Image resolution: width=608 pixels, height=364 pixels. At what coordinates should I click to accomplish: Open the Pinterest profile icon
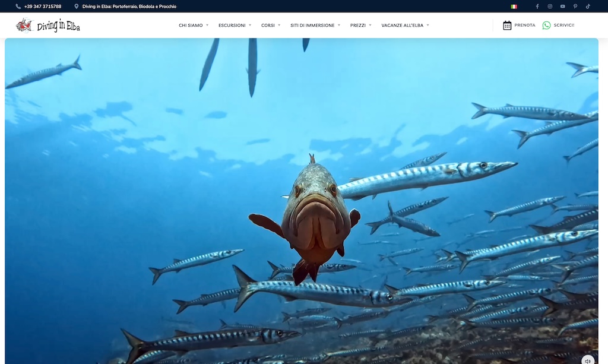click(x=575, y=7)
